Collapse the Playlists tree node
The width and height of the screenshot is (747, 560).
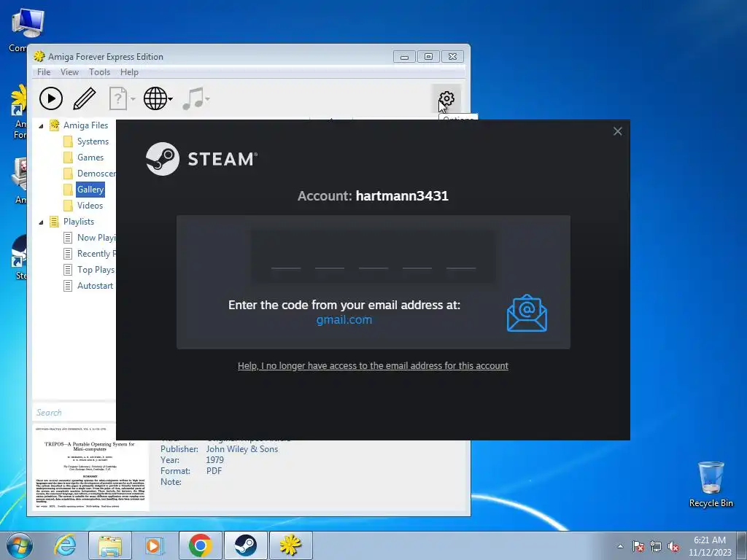[x=41, y=222]
